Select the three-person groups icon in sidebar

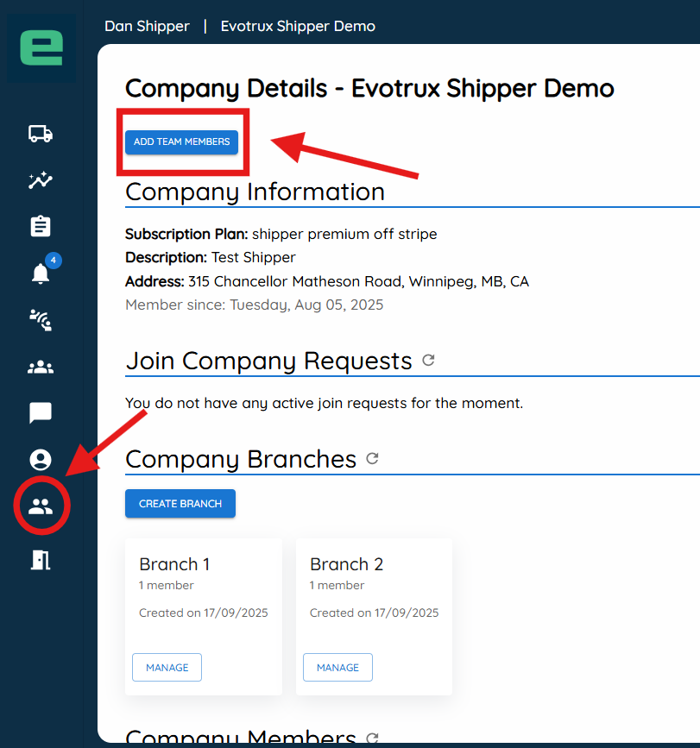click(41, 368)
